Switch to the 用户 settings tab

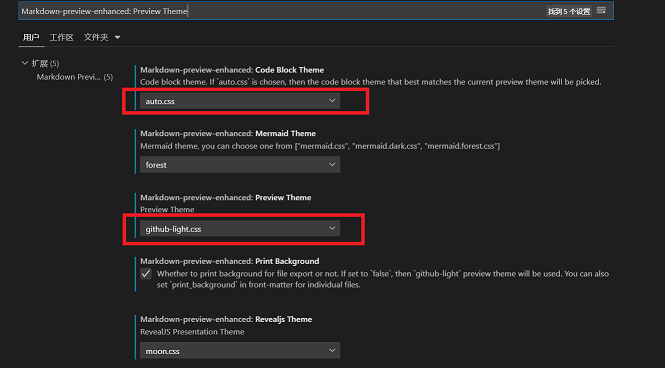tap(31, 37)
